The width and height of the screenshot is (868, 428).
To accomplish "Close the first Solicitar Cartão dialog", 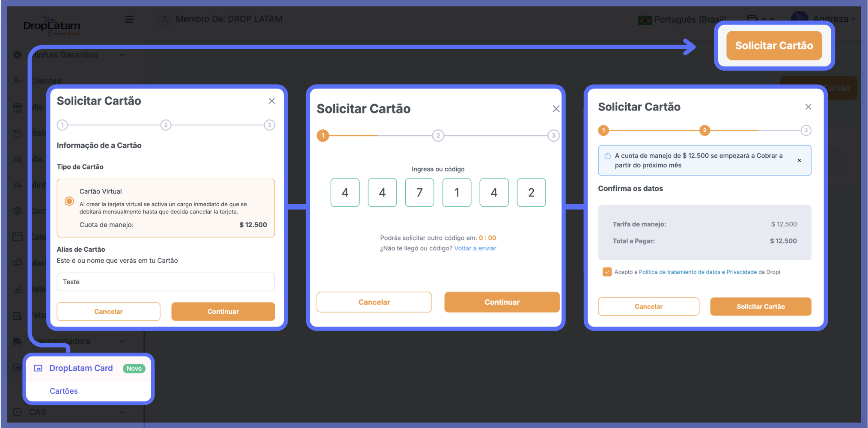I will point(271,101).
